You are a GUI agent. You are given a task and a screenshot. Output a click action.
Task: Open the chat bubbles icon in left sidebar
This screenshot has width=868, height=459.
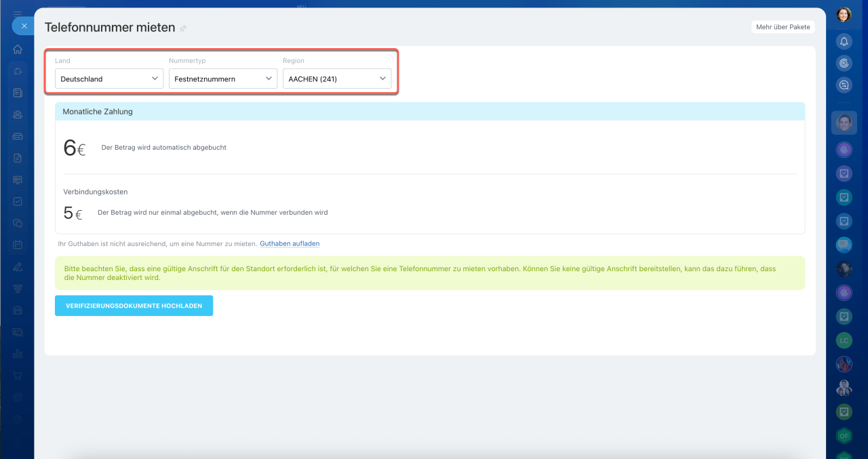18,223
